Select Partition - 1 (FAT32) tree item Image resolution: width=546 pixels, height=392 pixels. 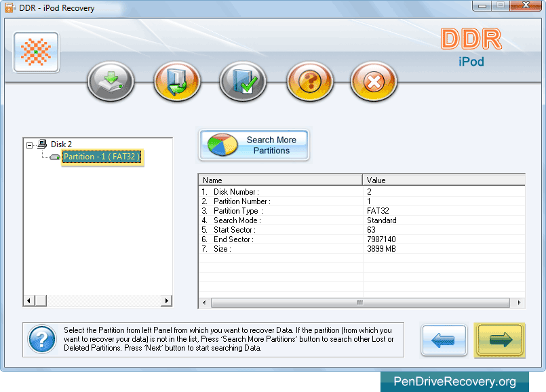tap(102, 157)
